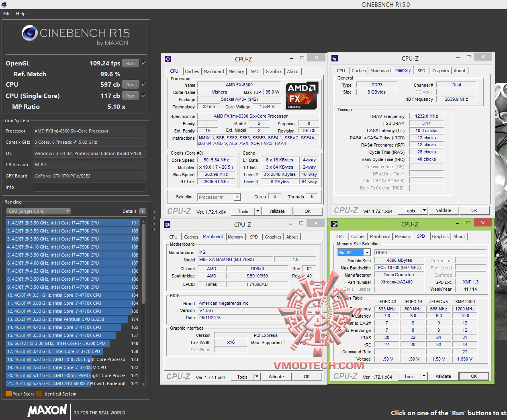
Task: Click the Core Voltage 1.584 V value
Action: pyautogui.click(x=267, y=106)
